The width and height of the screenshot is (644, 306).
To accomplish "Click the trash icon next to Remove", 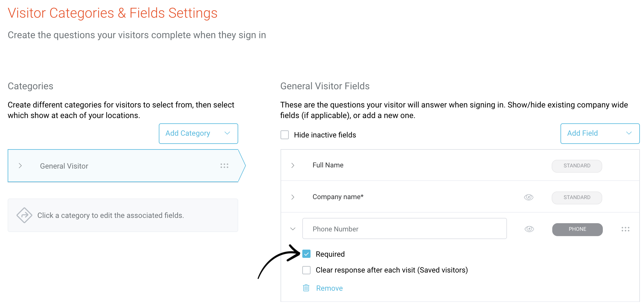I will coord(306,288).
